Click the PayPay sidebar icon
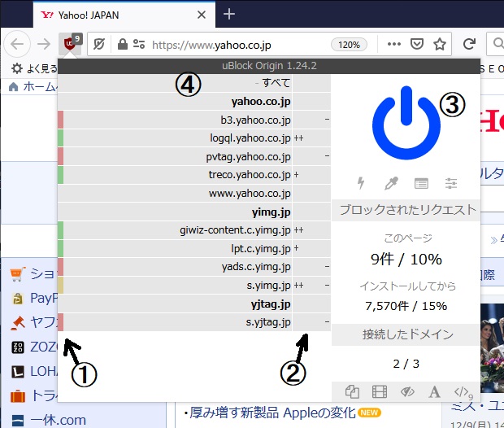504x428 pixels. coord(18,299)
